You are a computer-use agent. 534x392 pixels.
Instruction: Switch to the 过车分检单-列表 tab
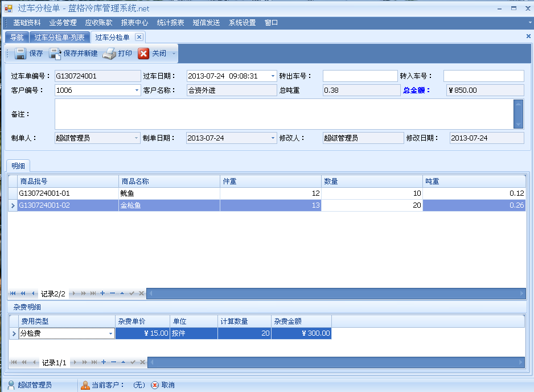click(60, 37)
